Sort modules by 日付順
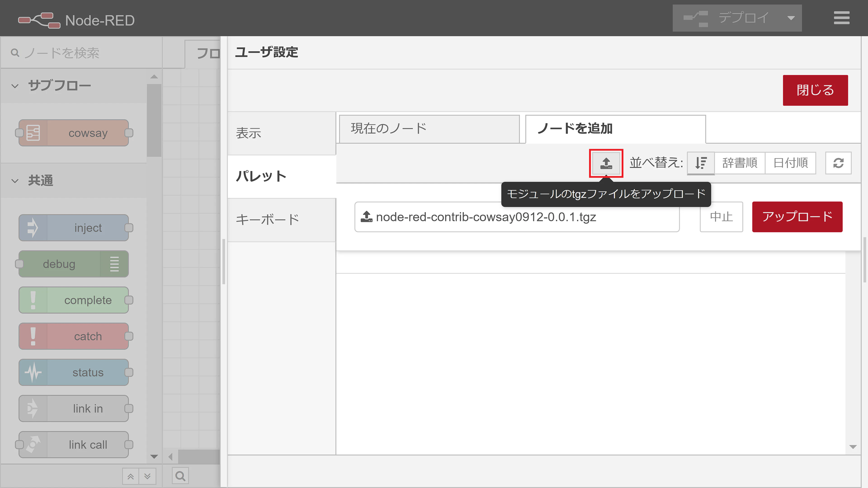This screenshot has height=488, width=868. point(790,163)
